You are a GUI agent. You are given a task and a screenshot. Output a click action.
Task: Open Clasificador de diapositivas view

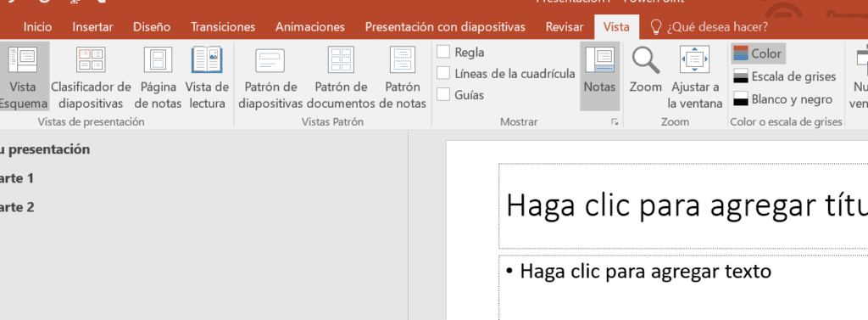click(92, 76)
